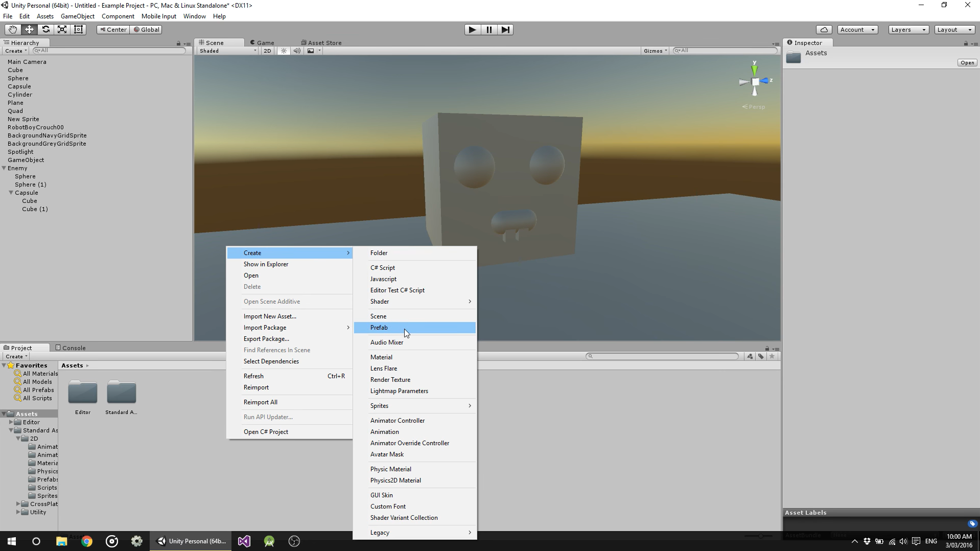Open the Shader submenu
The image size is (980, 551).
click(x=415, y=302)
